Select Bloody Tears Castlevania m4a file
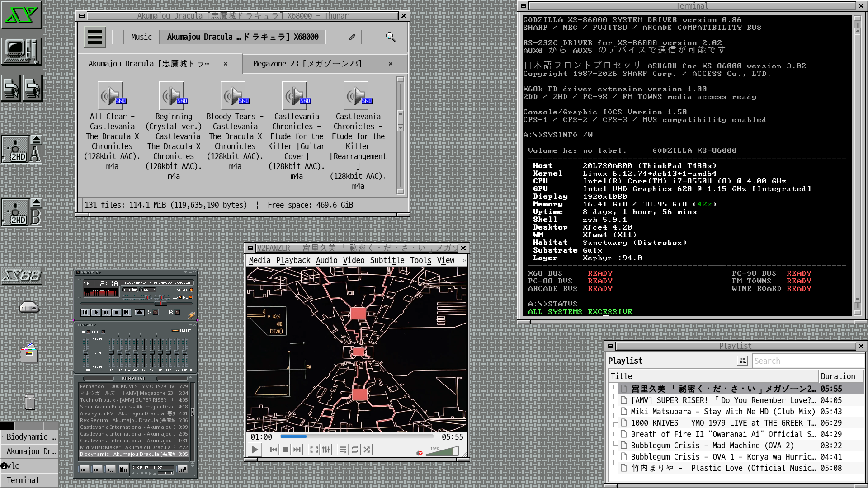 pos(235,126)
